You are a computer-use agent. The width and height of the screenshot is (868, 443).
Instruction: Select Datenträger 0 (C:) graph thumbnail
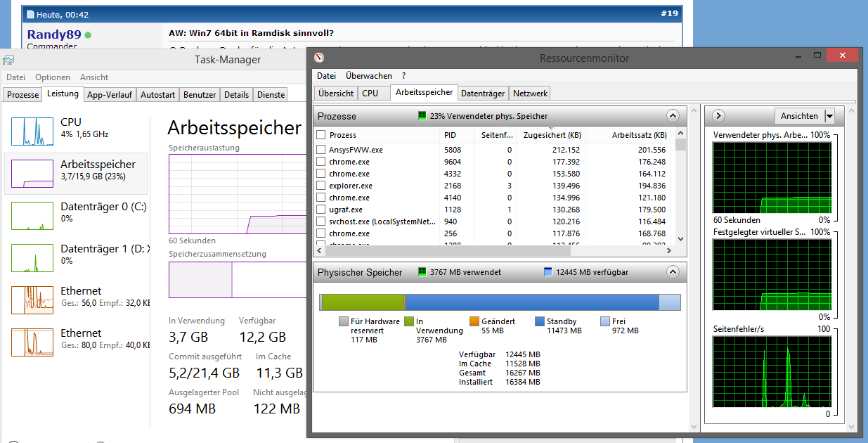pyautogui.click(x=32, y=216)
